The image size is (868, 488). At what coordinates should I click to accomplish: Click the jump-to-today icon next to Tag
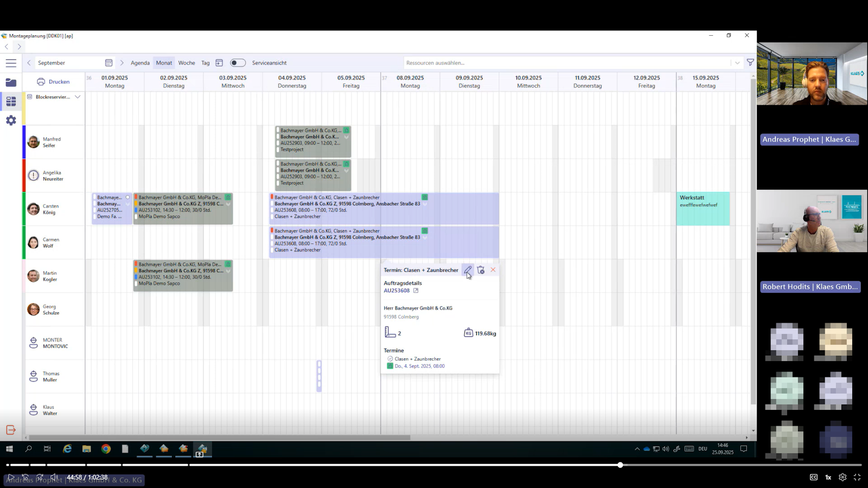tap(219, 63)
